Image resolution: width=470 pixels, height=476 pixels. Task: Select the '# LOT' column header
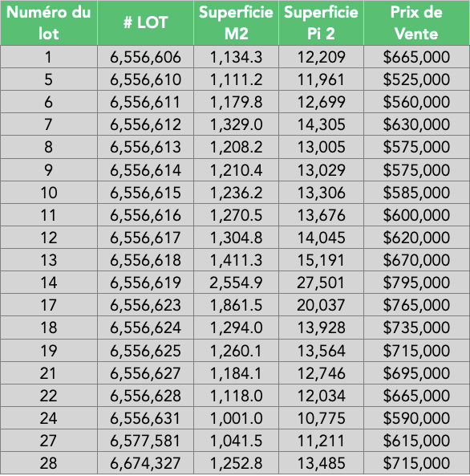point(145,22)
